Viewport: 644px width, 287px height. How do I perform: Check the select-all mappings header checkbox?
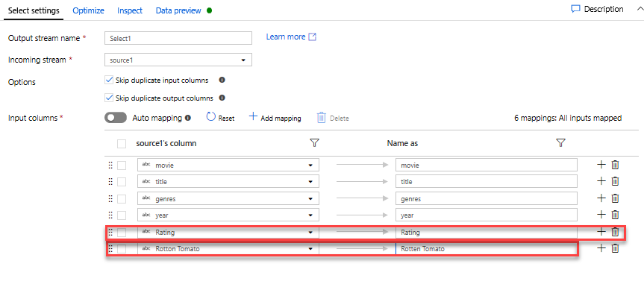122,144
